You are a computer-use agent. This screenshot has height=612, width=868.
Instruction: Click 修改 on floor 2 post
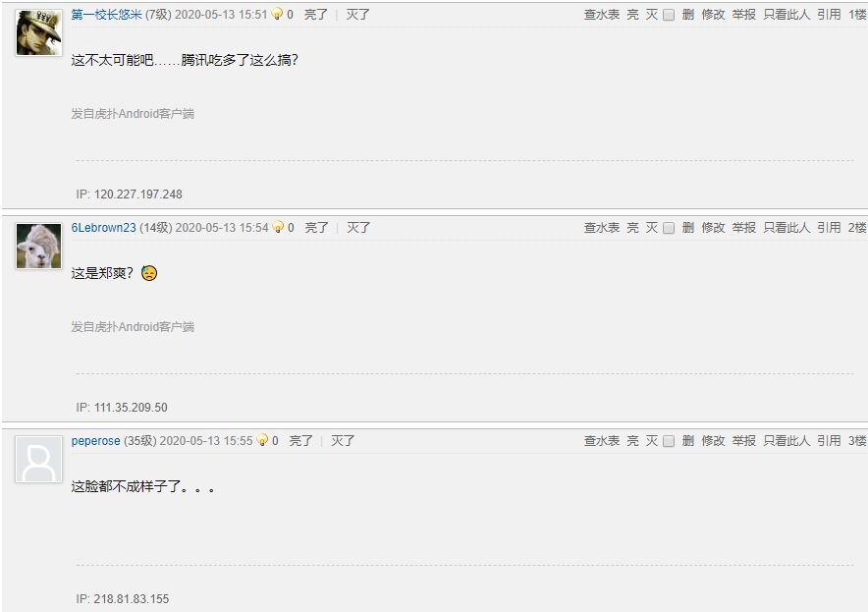713,228
